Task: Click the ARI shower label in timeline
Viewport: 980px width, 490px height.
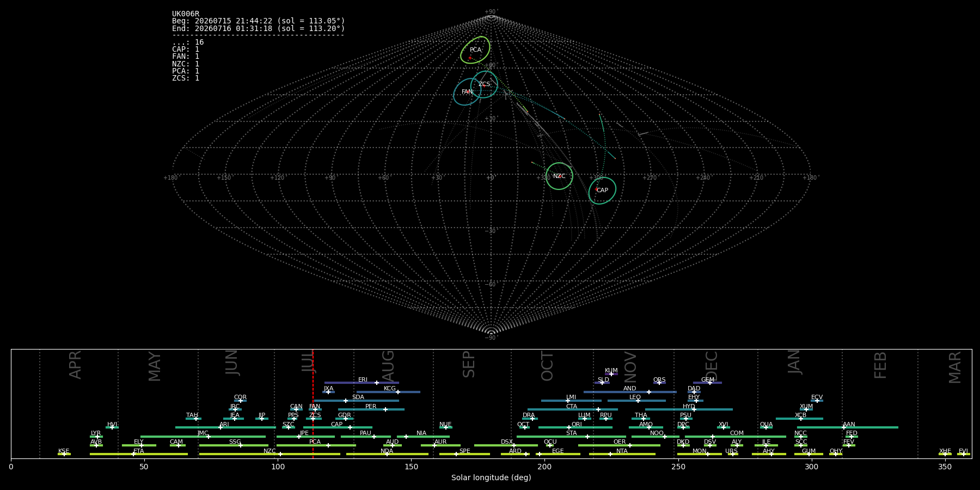Action: [x=224, y=425]
